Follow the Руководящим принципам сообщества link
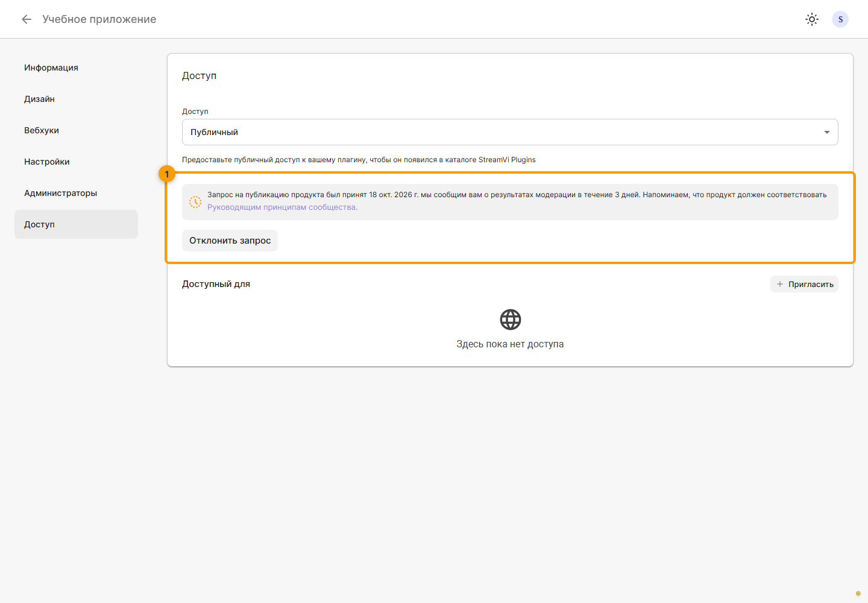868x603 pixels. [282, 207]
